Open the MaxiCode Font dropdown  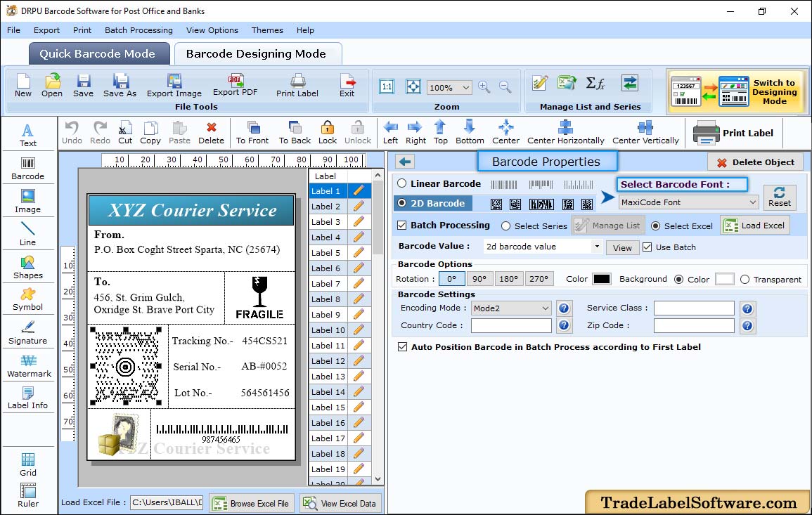(x=689, y=202)
